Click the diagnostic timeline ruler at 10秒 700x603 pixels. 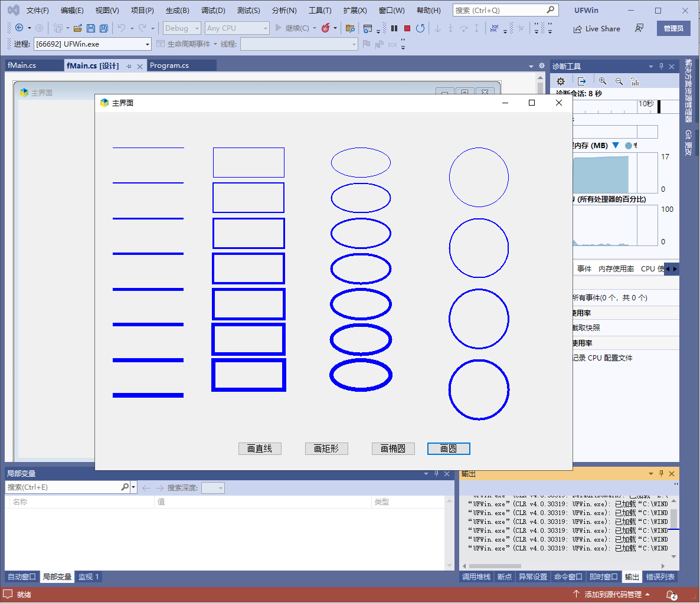click(646, 104)
